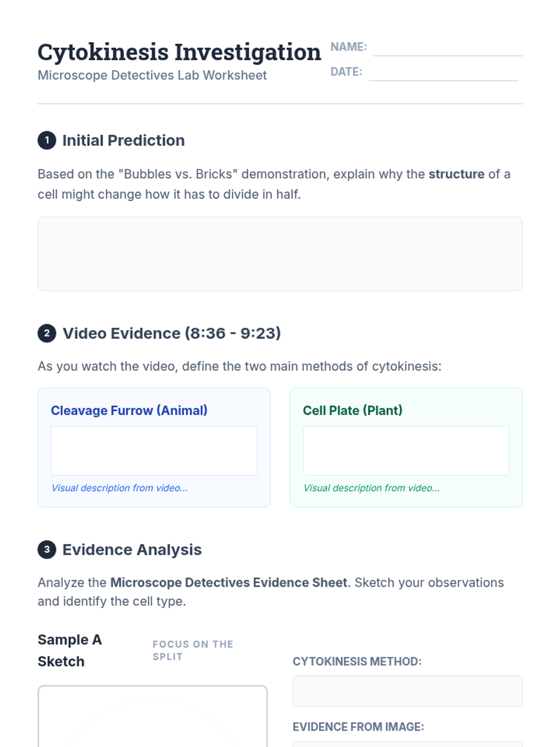Click the blue visual description hint text

pos(119,488)
